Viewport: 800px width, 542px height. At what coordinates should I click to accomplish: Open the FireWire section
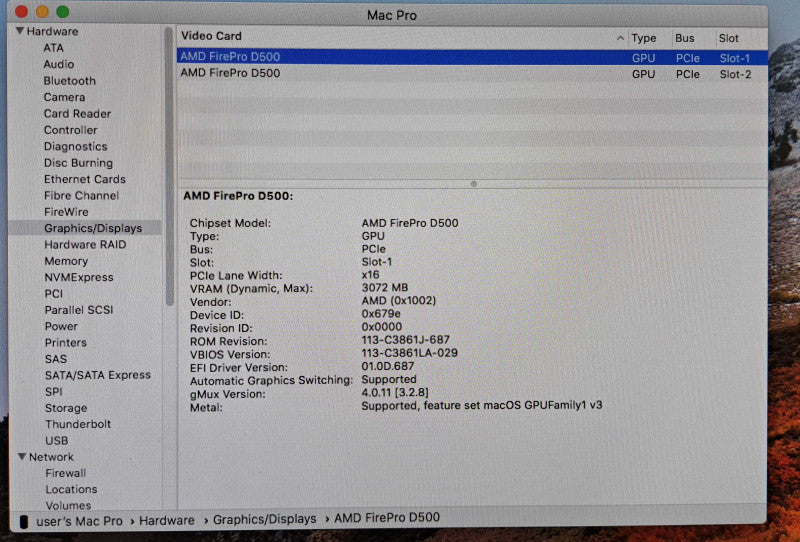click(x=66, y=212)
